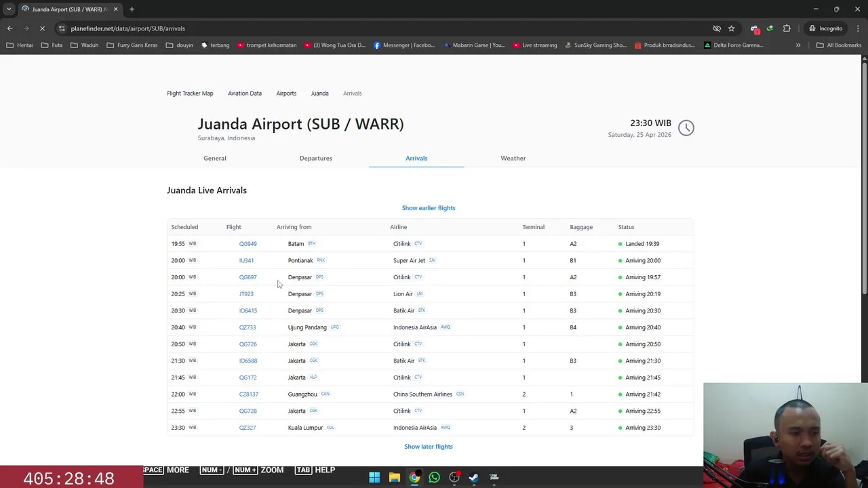Grab the page vertical scrollbar thumb
Screen dimensions: 868x488
[864, 178]
